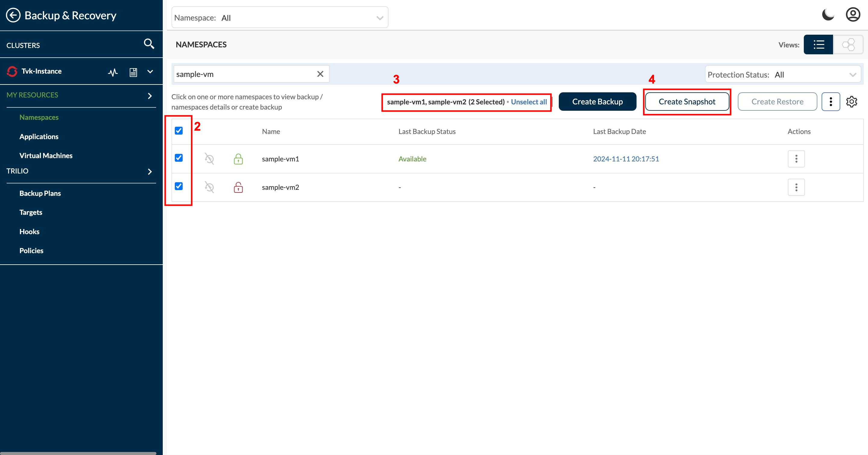This screenshot has width=868, height=455.
Task: Open table settings gear icon
Action: (851, 101)
